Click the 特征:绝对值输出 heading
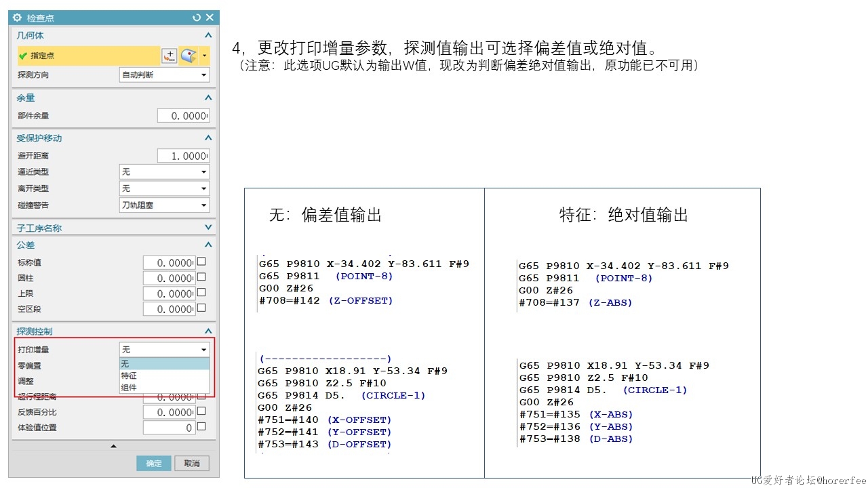The height and width of the screenshot is (488, 868). (x=624, y=215)
